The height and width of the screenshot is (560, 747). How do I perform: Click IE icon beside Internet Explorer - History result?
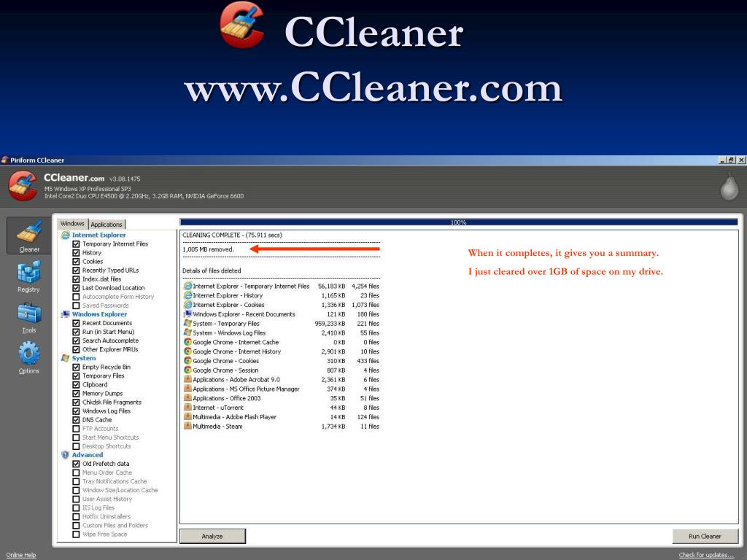point(187,295)
